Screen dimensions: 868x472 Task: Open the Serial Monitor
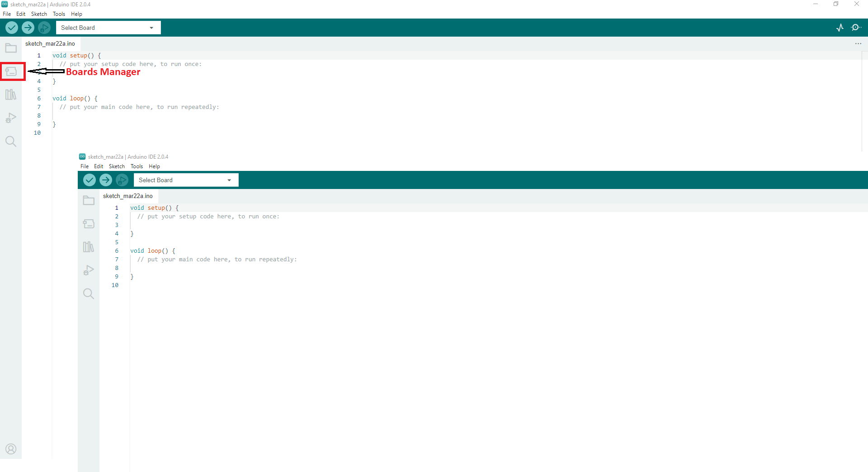(857, 28)
